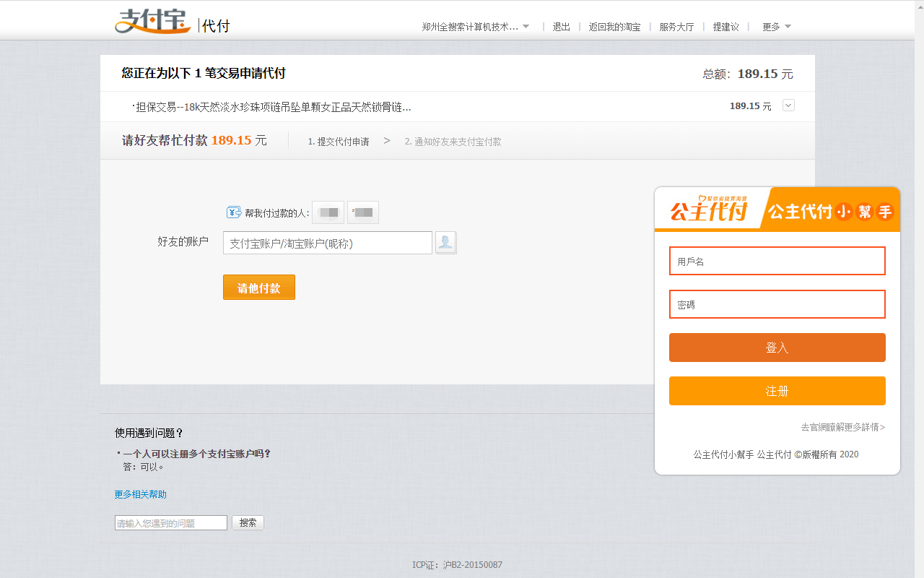Click 公主代付小幫手 版權所有 2020 text
This screenshot has width=924, height=578.
coord(776,454)
